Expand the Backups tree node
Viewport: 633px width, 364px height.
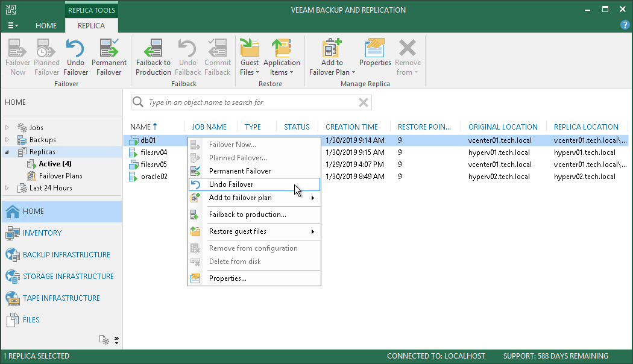tap(7, 140)
